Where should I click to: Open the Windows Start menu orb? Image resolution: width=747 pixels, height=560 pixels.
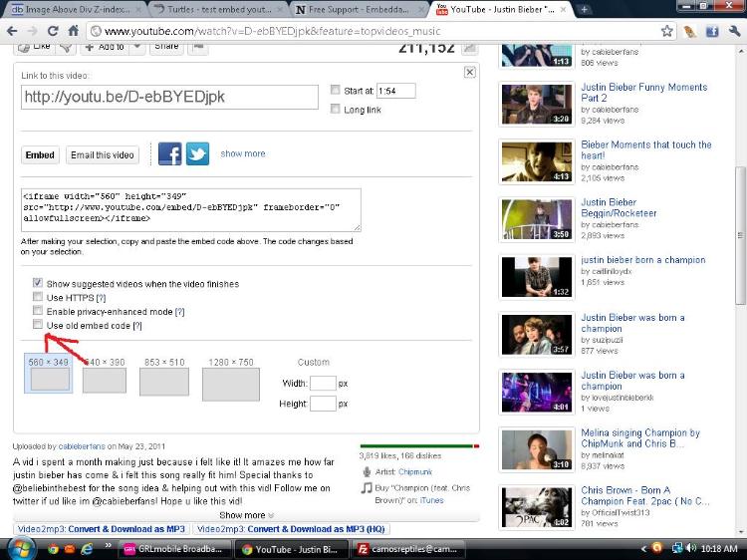coord(20,548)
